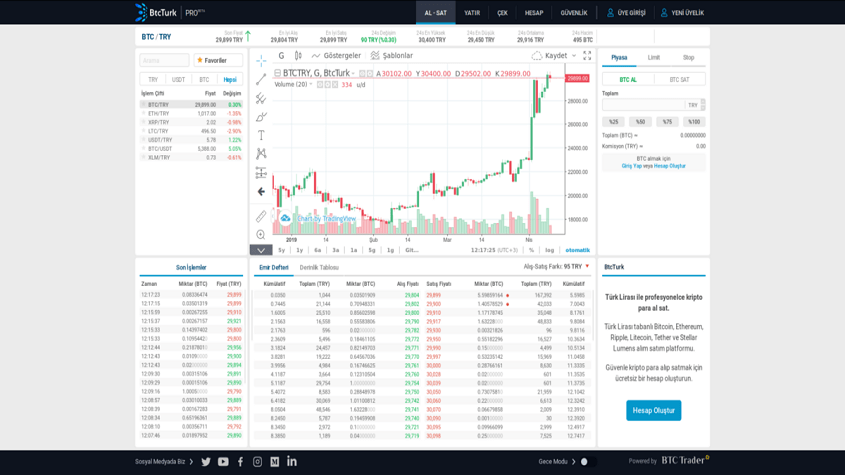Select the ruler measure tool
Screen dimensions: 845x475
261,216
